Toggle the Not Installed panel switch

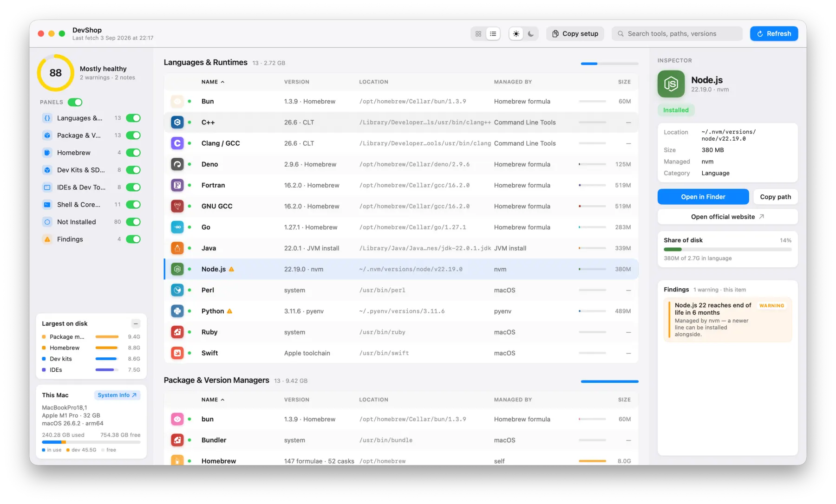[133, 222]
